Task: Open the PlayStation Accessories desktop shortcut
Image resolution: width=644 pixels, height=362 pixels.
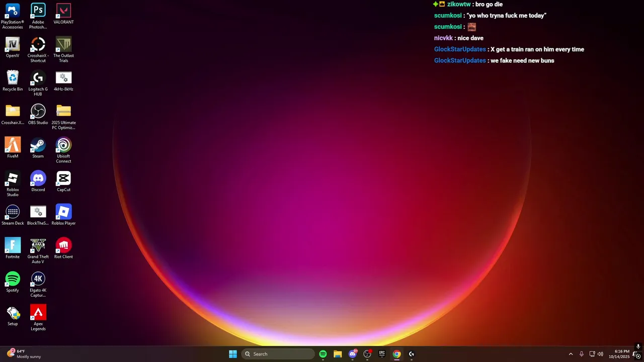Action: [13, 16]
